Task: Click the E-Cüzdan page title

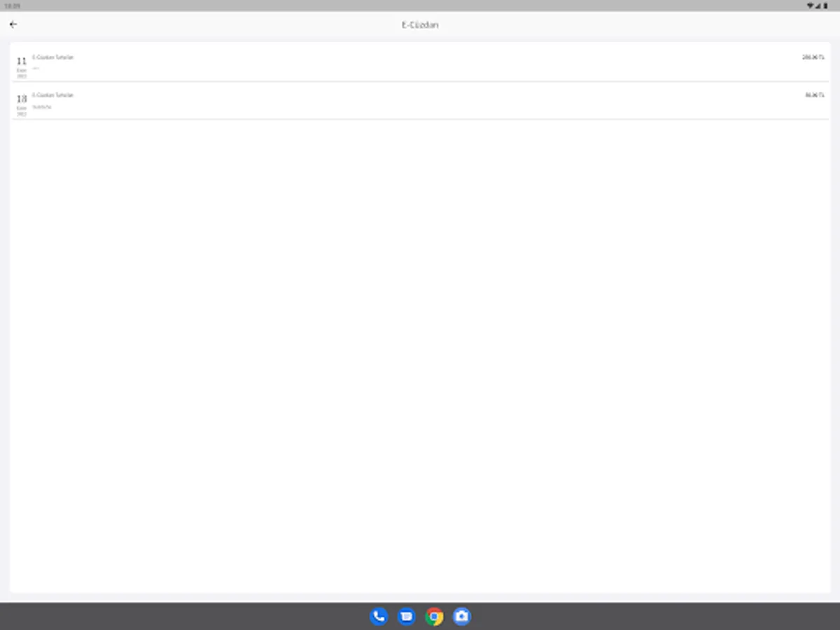Action: point(420,25)
